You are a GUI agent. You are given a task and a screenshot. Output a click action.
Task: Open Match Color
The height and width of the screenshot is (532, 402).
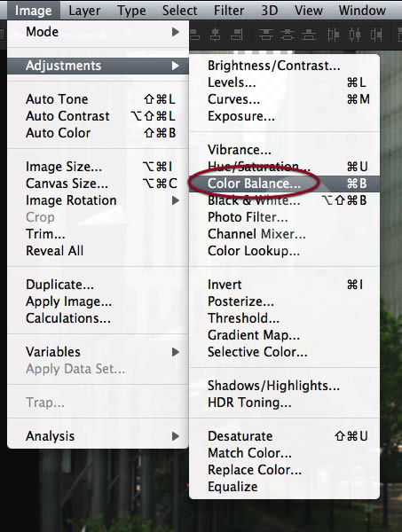[284, 453]
